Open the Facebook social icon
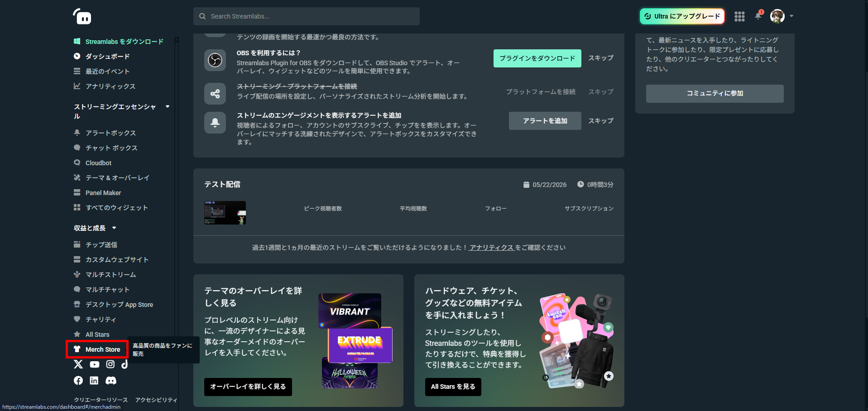Image resolution: width=868 pixels, height=411 pixels. coord(78,381)
